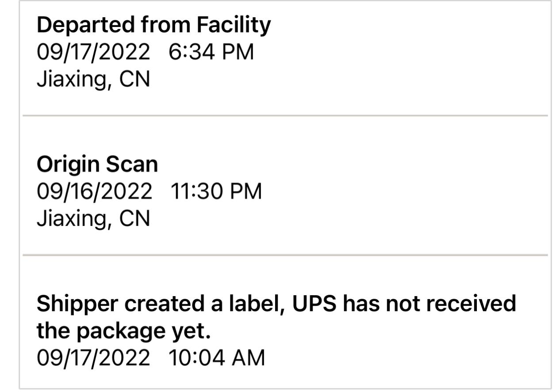Click the divider below Origin Scan entry
This screenshot has height=392, width=560.
tap(285, 255)
